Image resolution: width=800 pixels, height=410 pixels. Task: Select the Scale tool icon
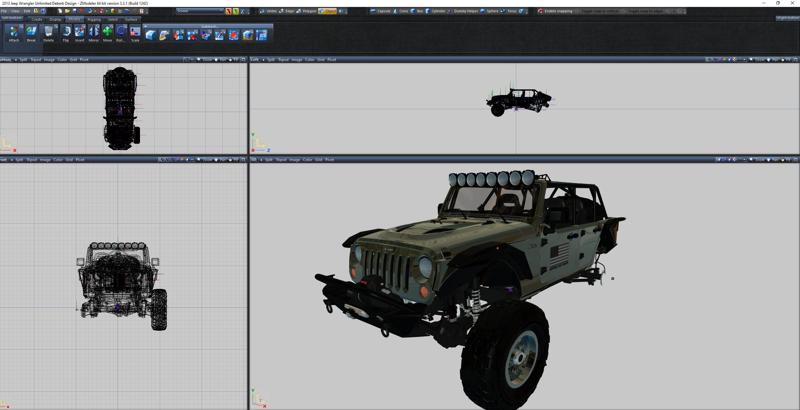[135, 33]
